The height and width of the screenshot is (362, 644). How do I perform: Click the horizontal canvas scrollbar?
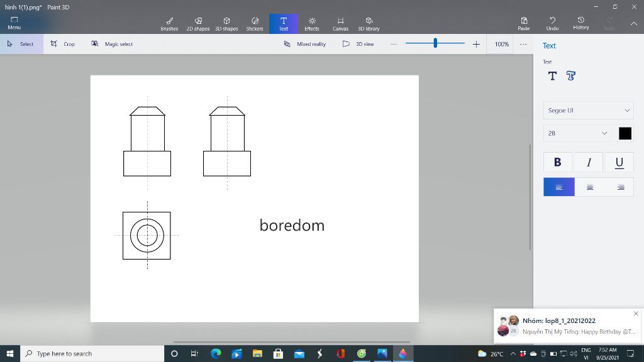(291, 342)
